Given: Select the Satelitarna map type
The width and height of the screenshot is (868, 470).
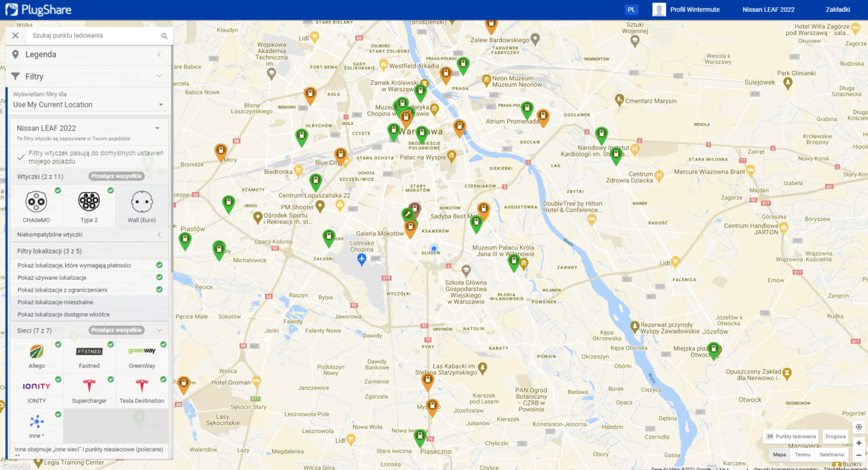Looking at the screenshot, I should click(831, 455).
